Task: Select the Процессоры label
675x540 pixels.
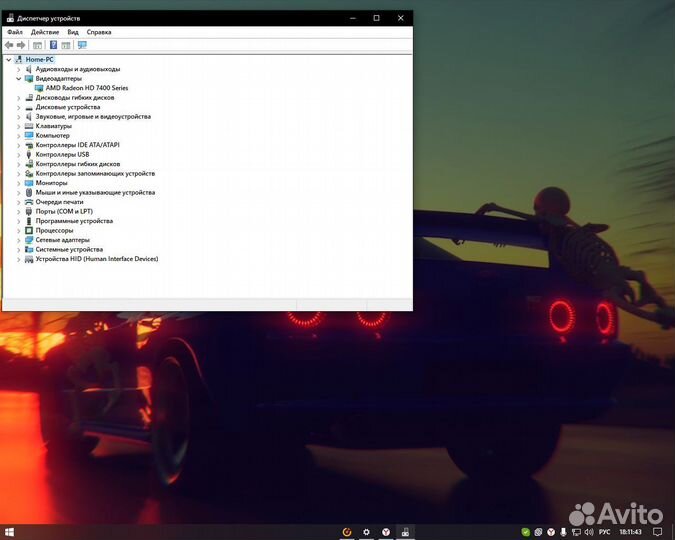Action: click(x=54, y=230)
